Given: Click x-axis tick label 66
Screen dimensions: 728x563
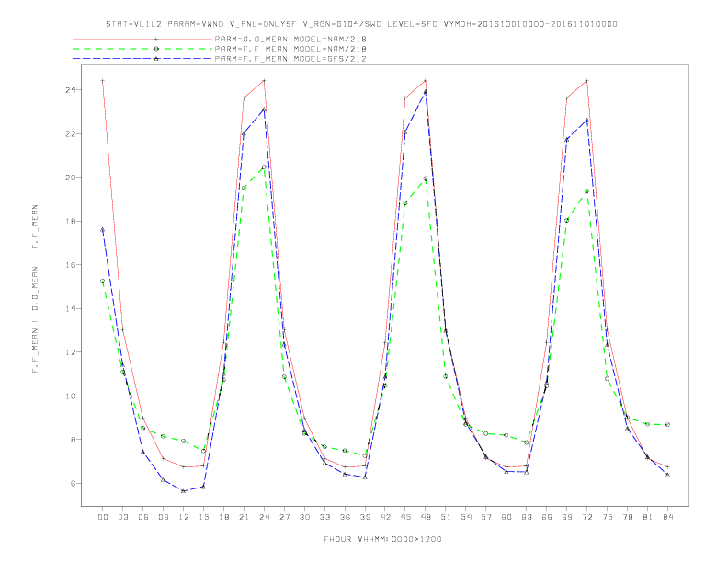Looking at the screenshot, I should pyautogui.click(x=547, y=517).
